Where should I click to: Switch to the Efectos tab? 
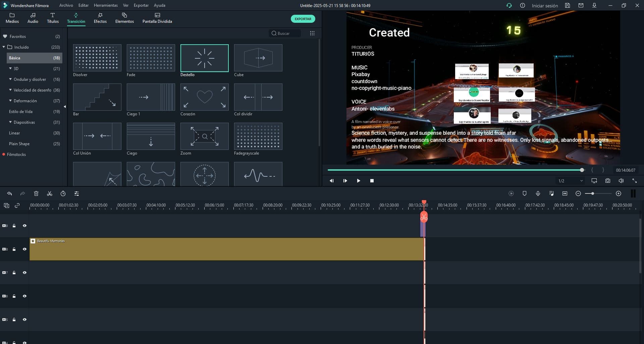(x=100, y=18)
